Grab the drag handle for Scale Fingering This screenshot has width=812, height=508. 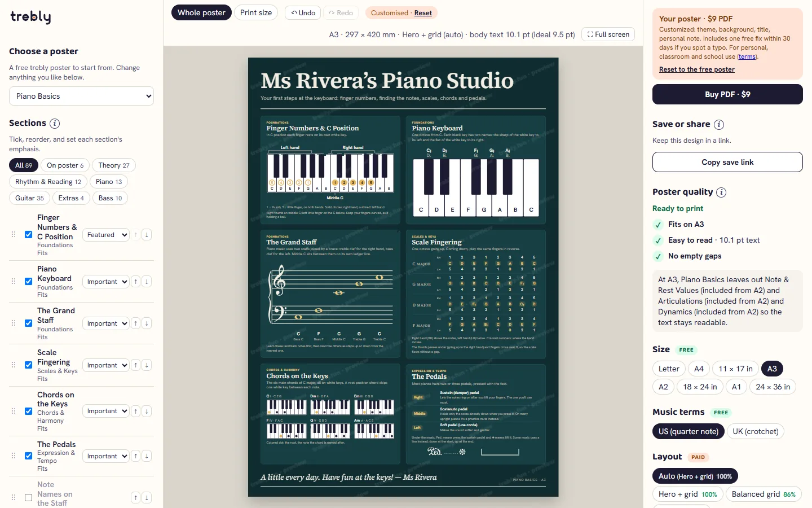[x=14, y=365]
